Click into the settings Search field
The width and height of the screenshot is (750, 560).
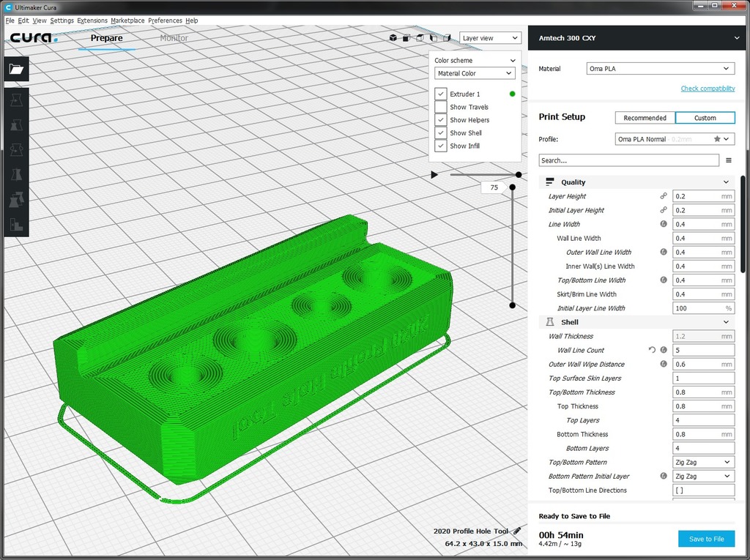[628, 160]
